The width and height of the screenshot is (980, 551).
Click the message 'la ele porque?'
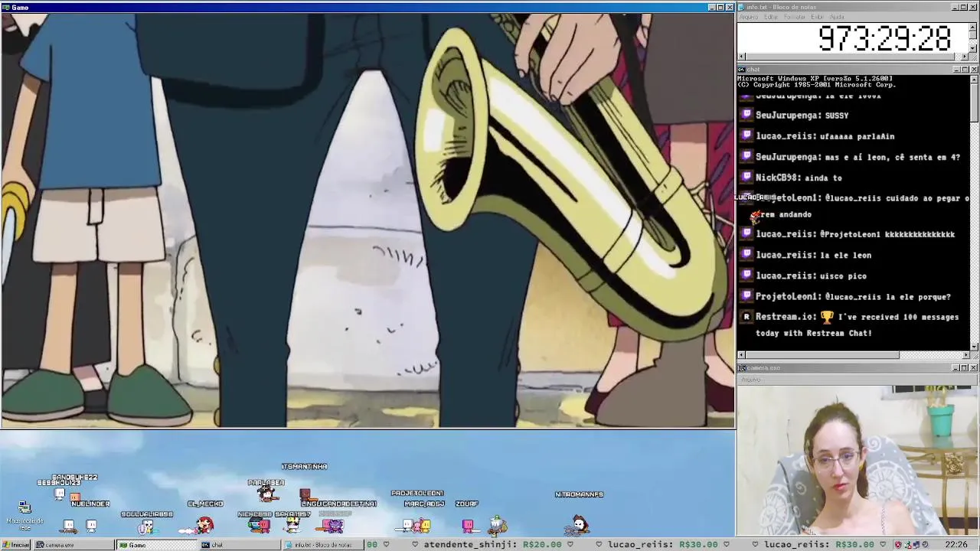918,296
